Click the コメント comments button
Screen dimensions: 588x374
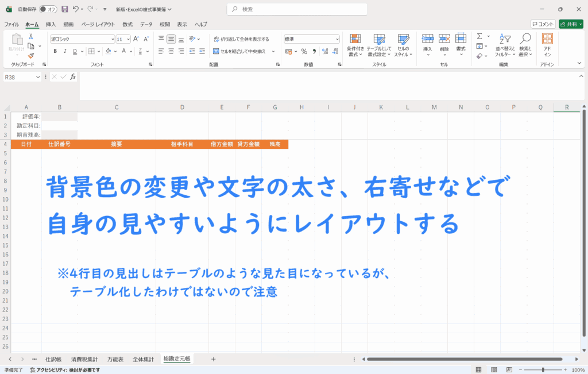[543, 24]
